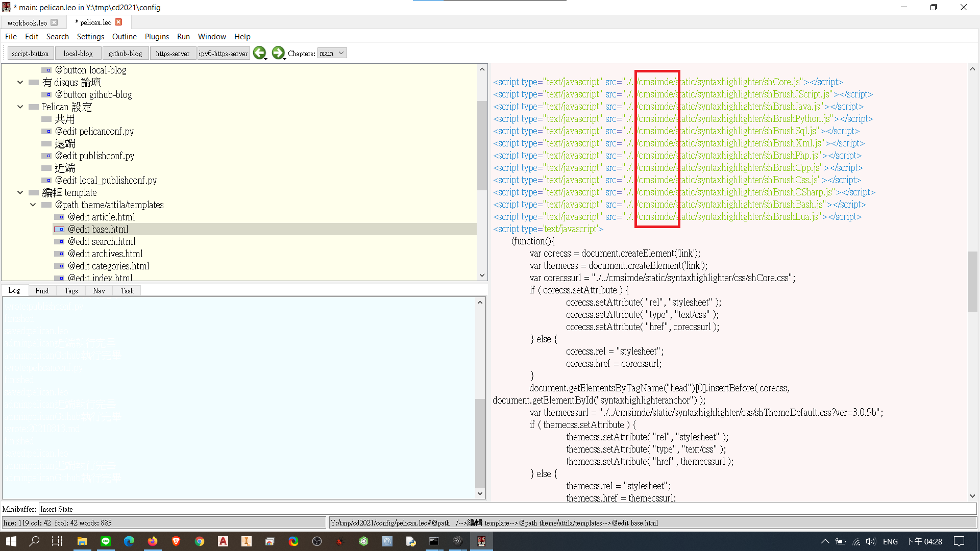Collapse the 有 disqus 論壇 node
The height and width of the screenshot is (551, 980).
20,82
